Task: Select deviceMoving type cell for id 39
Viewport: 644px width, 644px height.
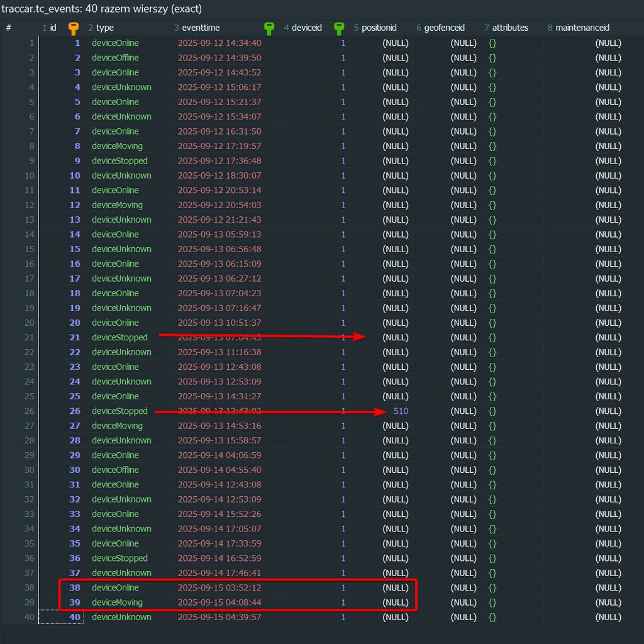Action: click(117, 602)
